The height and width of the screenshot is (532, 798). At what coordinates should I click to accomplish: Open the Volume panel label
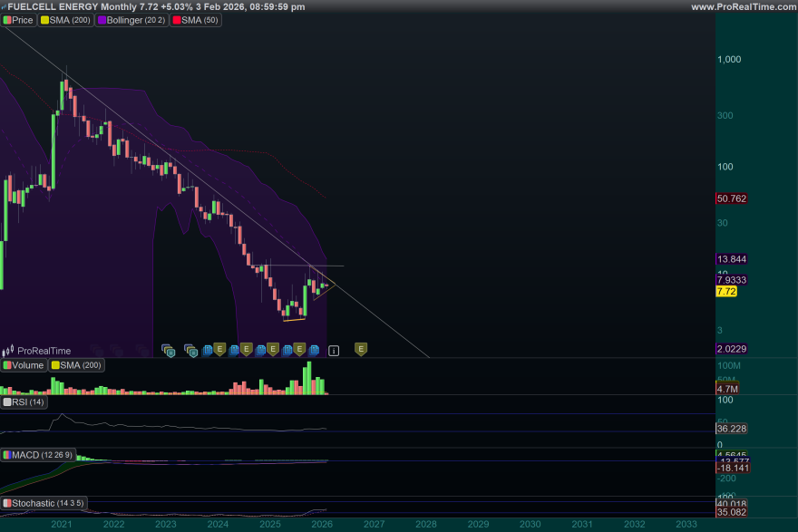[x=24, y=365]
